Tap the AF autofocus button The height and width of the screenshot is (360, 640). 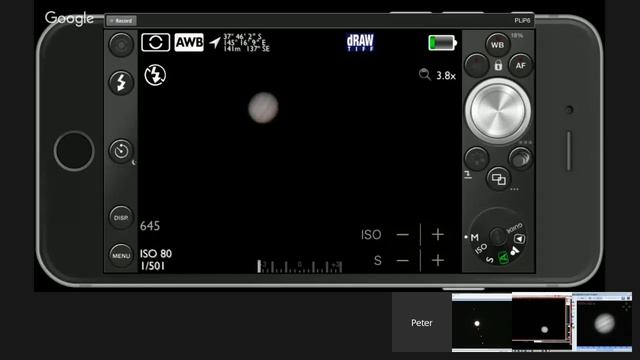(x=520, y=65)
